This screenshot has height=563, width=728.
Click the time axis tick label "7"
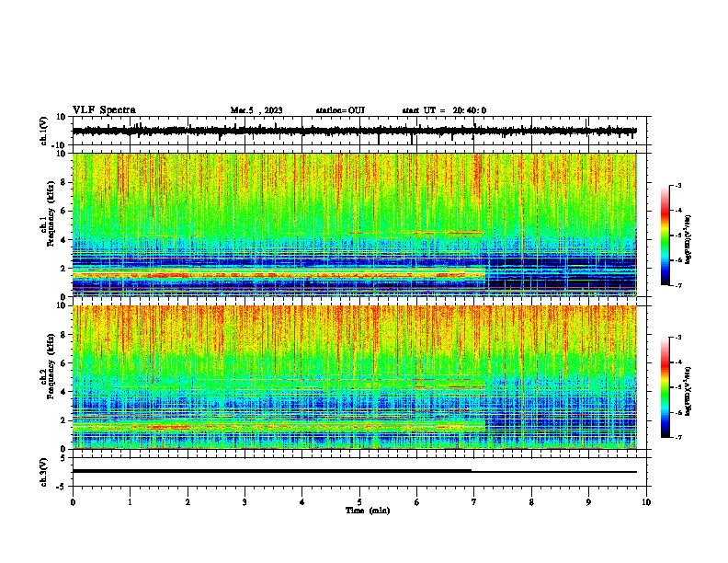[474, 502]
